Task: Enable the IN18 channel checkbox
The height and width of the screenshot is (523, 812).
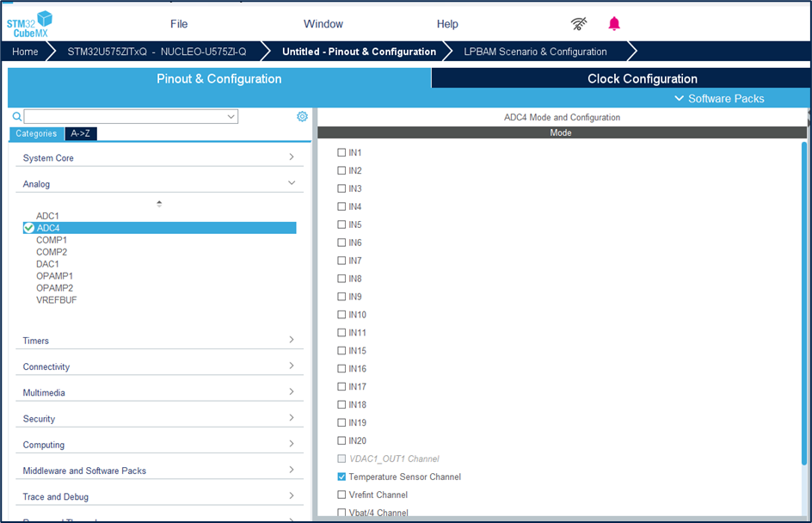Action: (341, 404)
